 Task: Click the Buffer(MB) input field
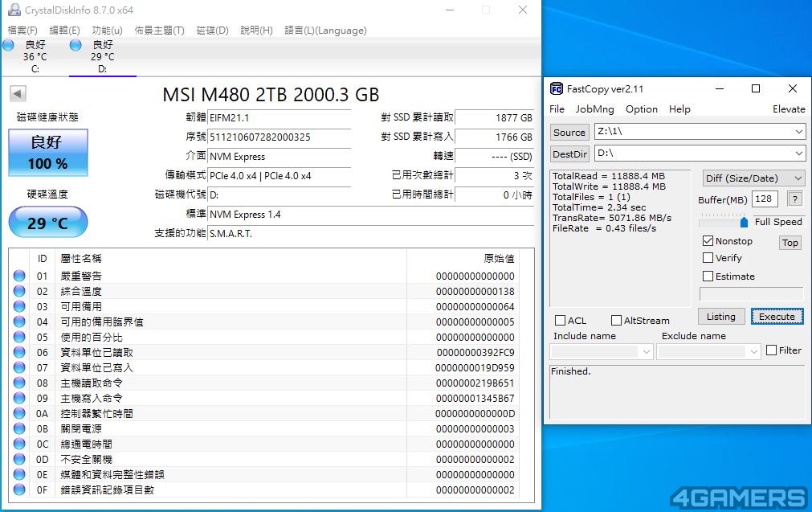pos(765,199)
